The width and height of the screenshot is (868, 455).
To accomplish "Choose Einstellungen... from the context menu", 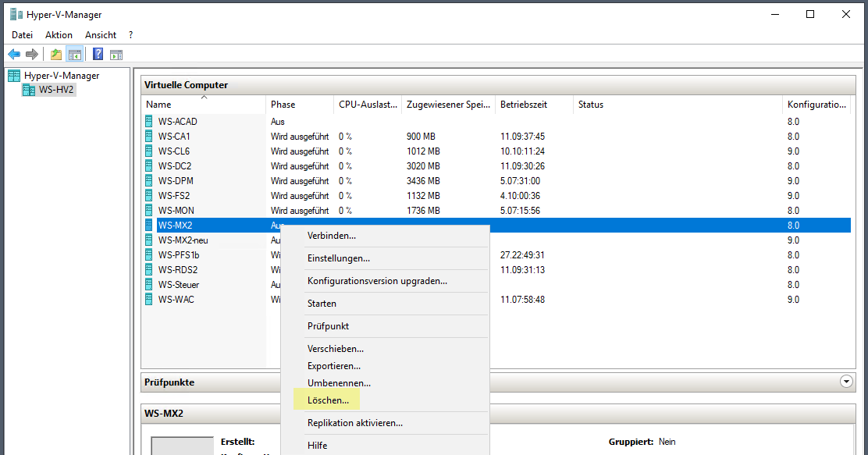I will point(385,258).
